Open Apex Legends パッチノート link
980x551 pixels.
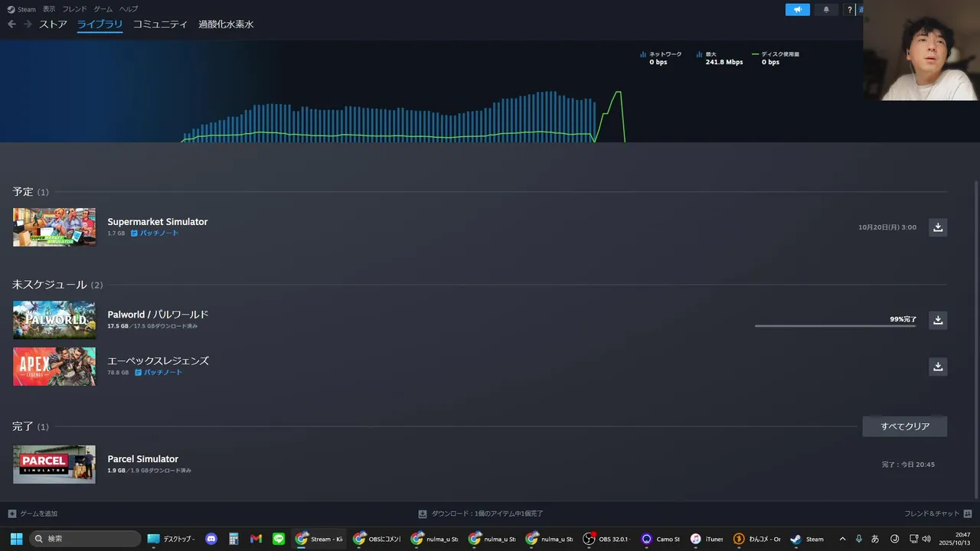point(163,373)
